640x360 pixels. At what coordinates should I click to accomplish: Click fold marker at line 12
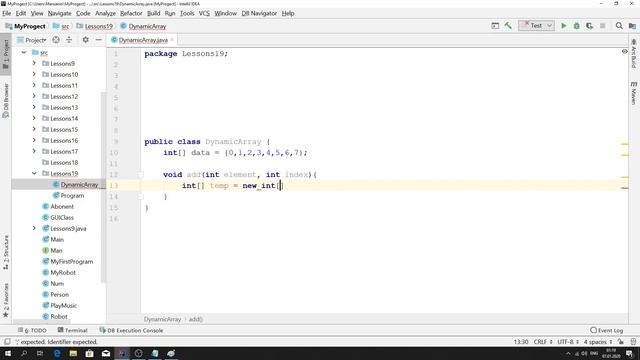pyautogui.click(x=140, y=175)
